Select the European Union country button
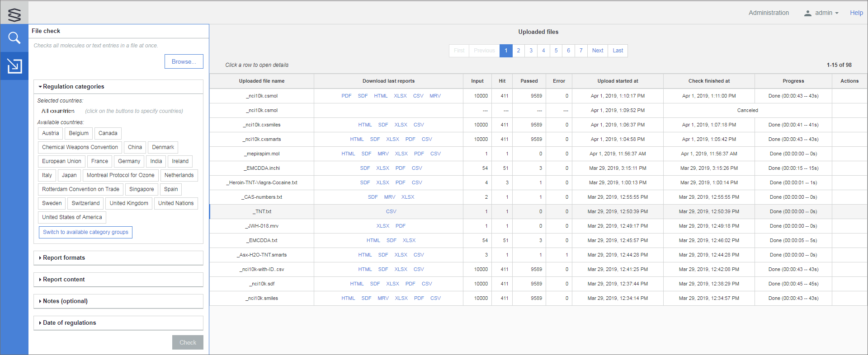The image size is (868, 355). pyautogui.click(x=61, y=161)
